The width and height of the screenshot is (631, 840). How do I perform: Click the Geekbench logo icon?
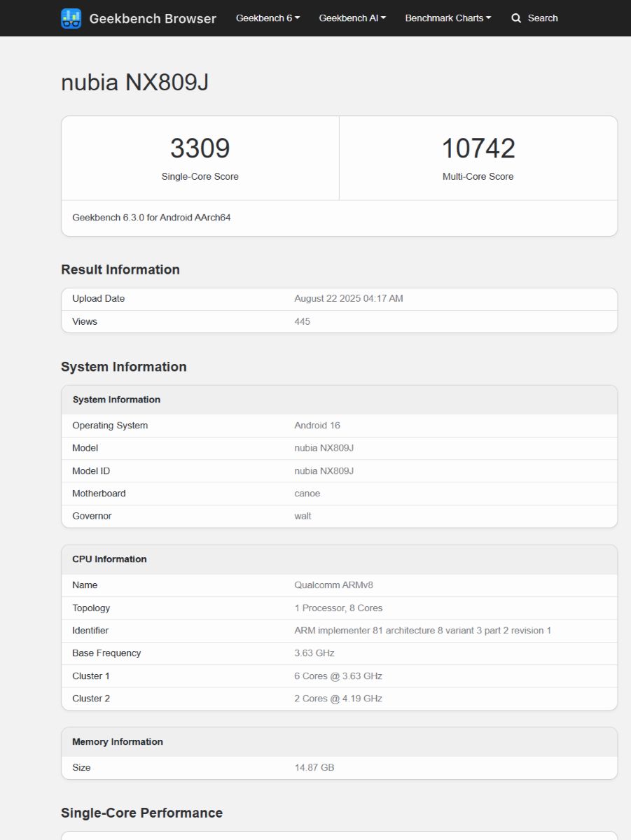(x=71, y=18)
